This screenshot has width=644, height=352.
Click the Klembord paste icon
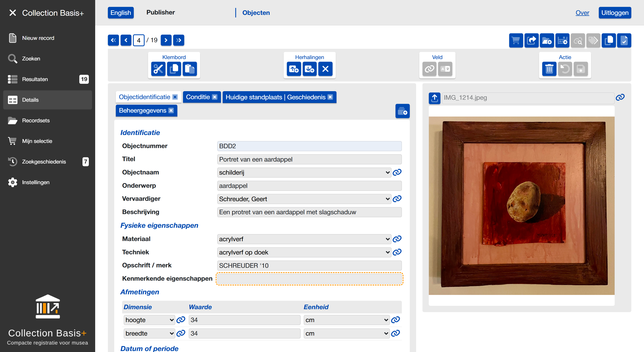click(x=190, y=69)
